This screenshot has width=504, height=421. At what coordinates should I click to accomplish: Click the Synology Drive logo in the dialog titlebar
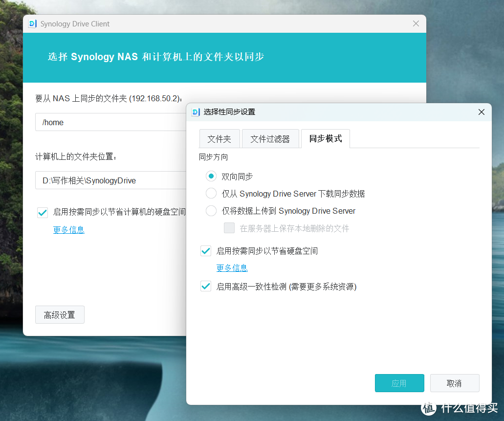tap(196, 112)
